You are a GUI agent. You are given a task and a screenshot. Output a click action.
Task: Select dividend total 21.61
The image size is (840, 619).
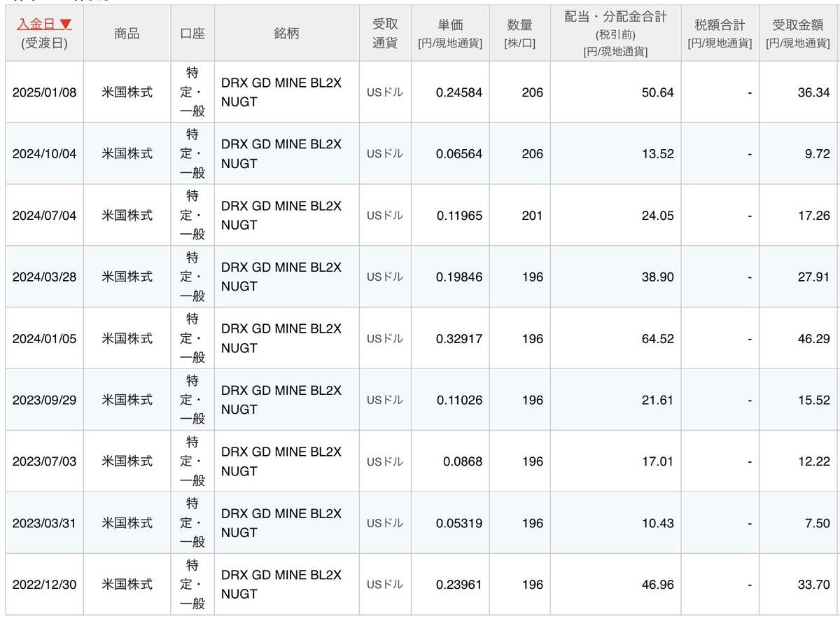coord(657,401)
